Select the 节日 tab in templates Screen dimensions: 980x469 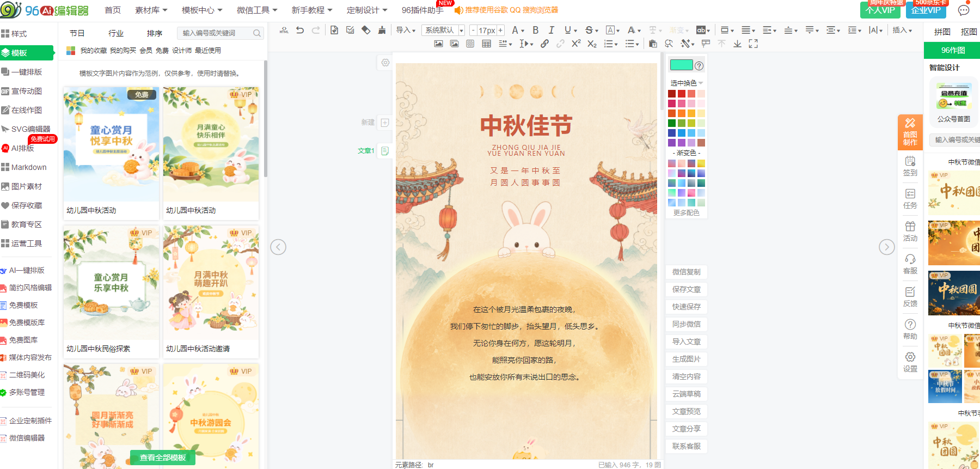pos(77,33)
